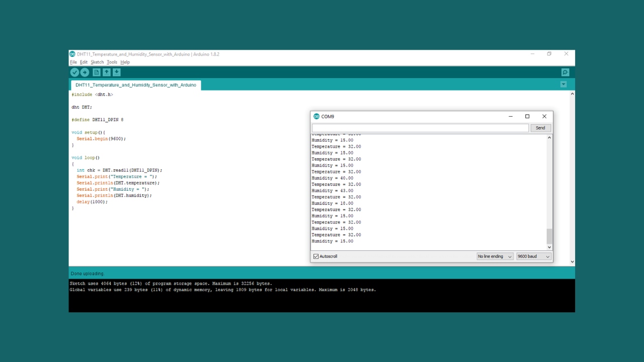Viewport: 644px width, 362px height.
Task: Click the 'Humidity = 40.00' serial output line
Action: coord(332,178)
